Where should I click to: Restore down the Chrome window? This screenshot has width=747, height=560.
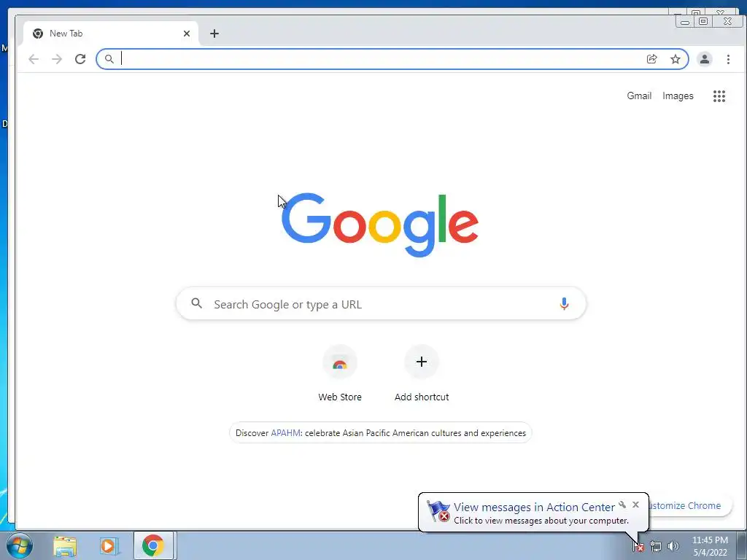(703, 21)
